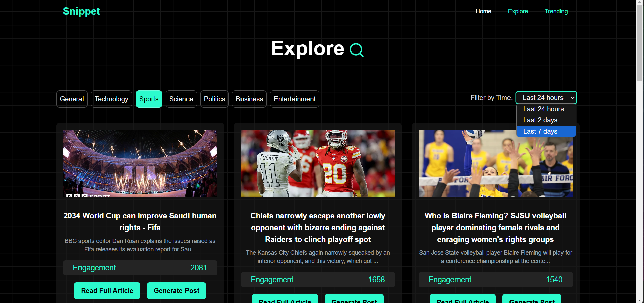Select the Politics category

click(214, 99)
